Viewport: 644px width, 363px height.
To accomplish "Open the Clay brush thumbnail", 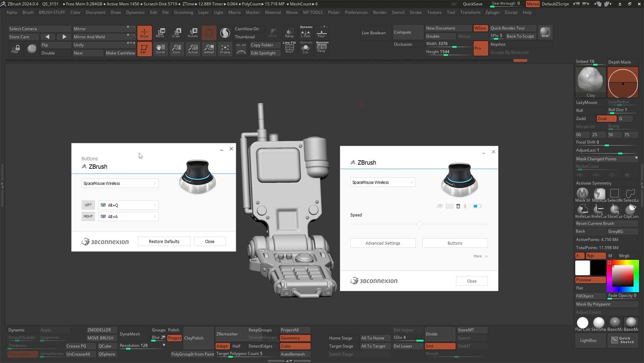I will tap(590, 82).
